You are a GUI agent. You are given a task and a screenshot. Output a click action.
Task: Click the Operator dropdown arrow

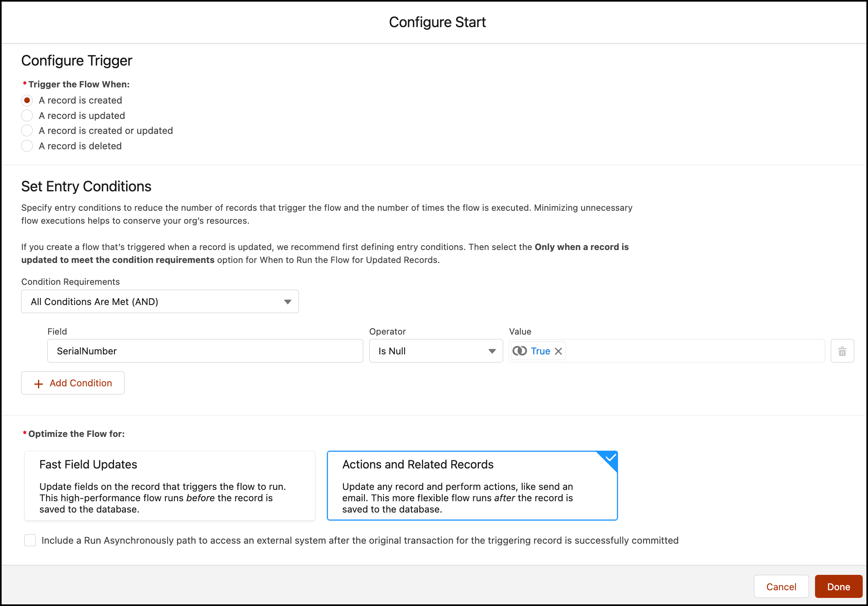coord(492,351)
